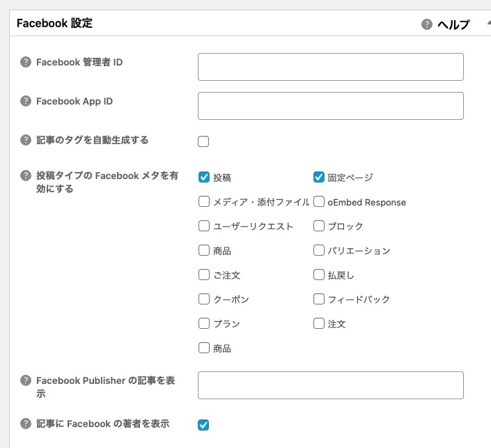Click help icon for Facebook Publisher setting
The height and width of the screenshot is (448, 491).
click(x=26, y=380)
